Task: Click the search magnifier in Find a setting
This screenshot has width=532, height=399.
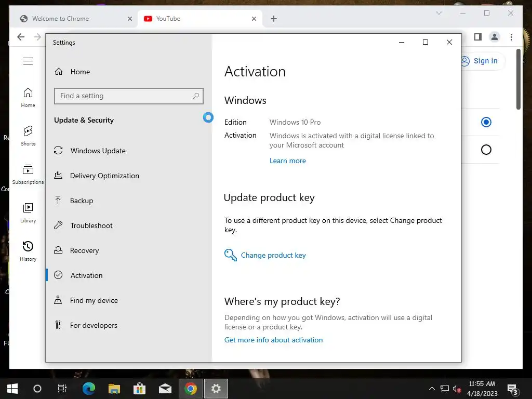Action: tap(196, 96)
